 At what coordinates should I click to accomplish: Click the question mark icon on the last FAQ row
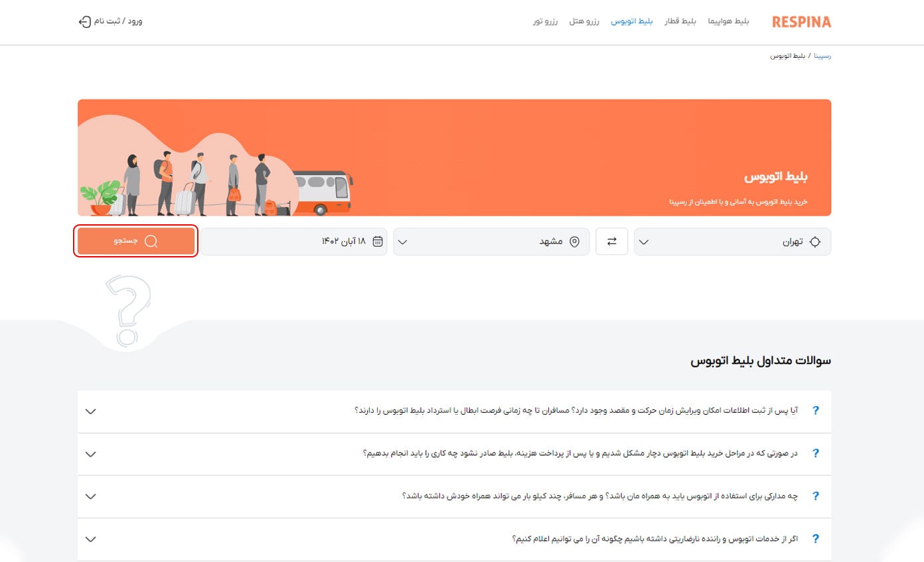[x=815, y=539]
